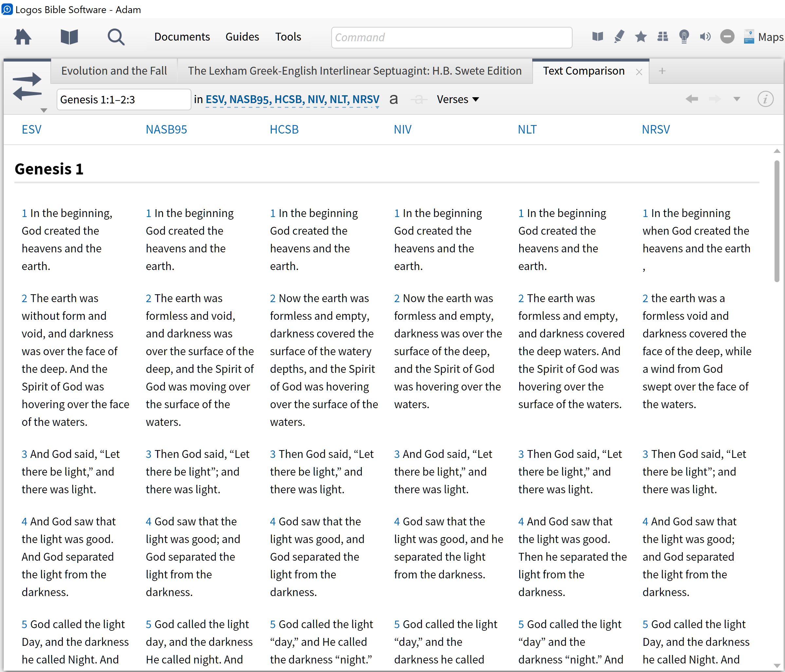Click in the Command input box
The width and height of the screenshot is (785, 672).
tap(452, 37)
